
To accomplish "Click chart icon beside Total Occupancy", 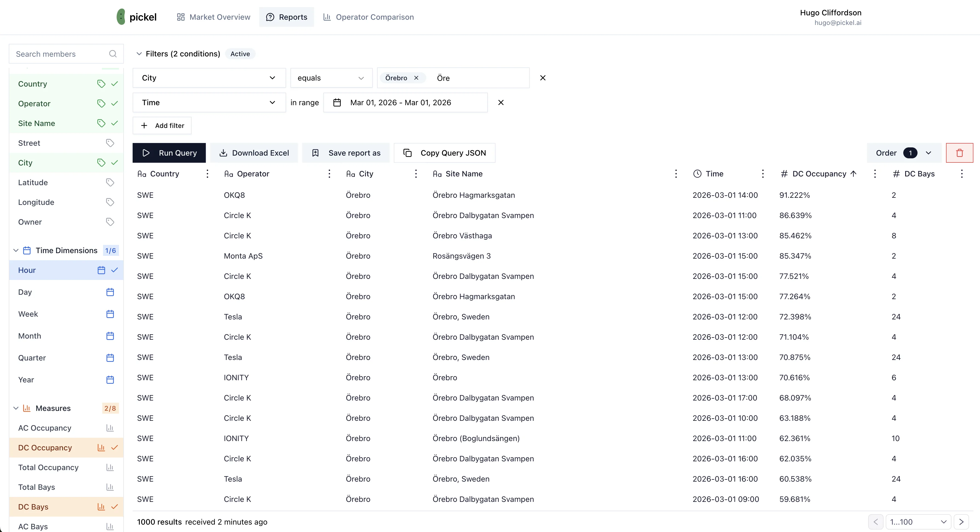I will click(110, 467).
